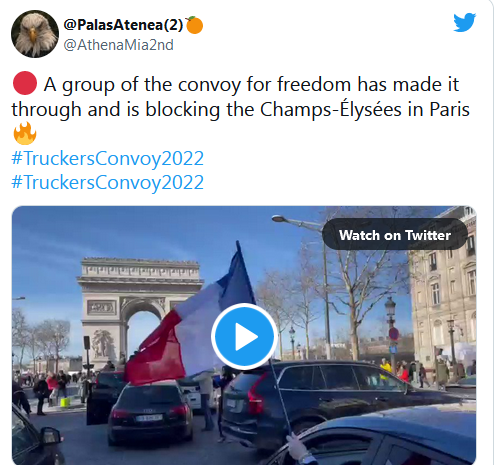Click the no-entry road sign in thumbnail

394,333
